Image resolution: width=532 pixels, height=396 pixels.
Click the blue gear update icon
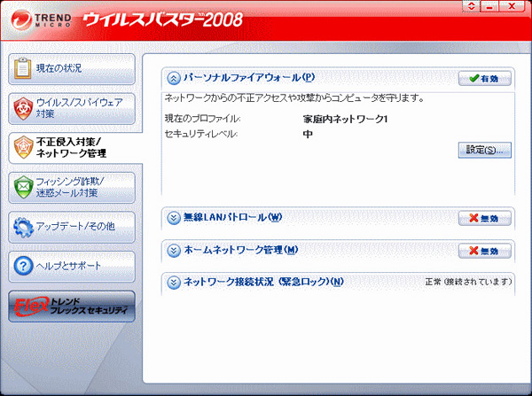(23, 227)
